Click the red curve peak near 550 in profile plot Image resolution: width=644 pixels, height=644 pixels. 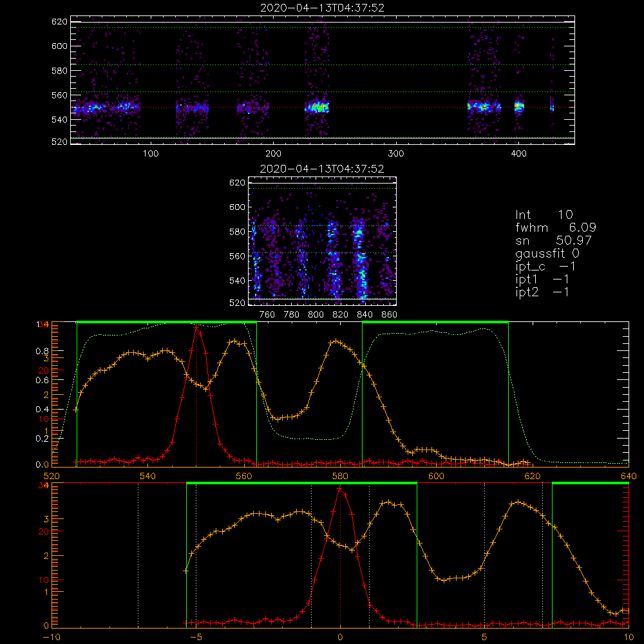coord(196,328)
